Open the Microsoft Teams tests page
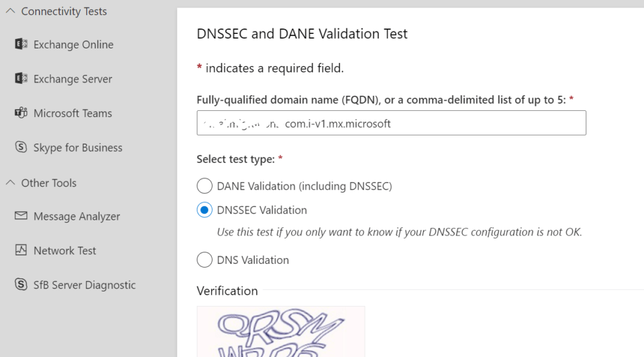Viewport: 644px width, 357px height. [x=73, y=113]
